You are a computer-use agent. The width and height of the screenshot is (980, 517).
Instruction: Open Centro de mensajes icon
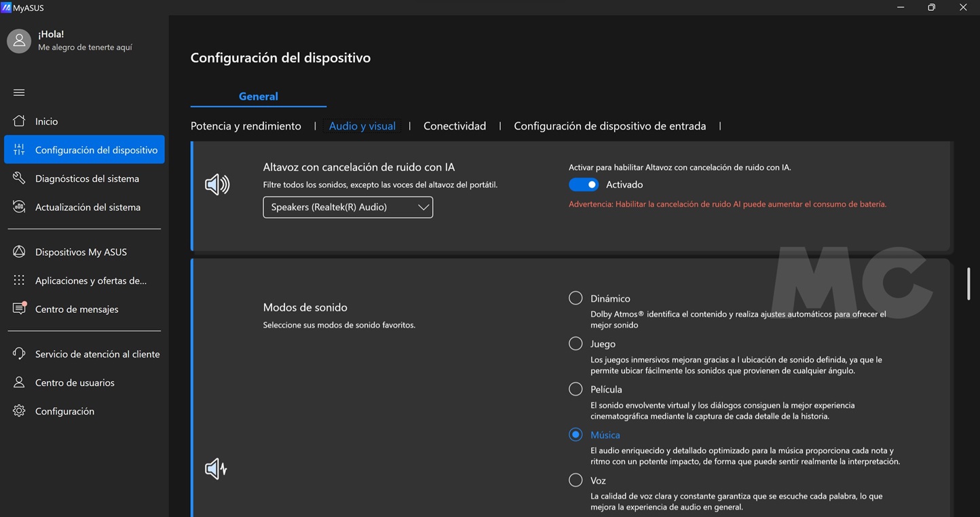point(19,309)
